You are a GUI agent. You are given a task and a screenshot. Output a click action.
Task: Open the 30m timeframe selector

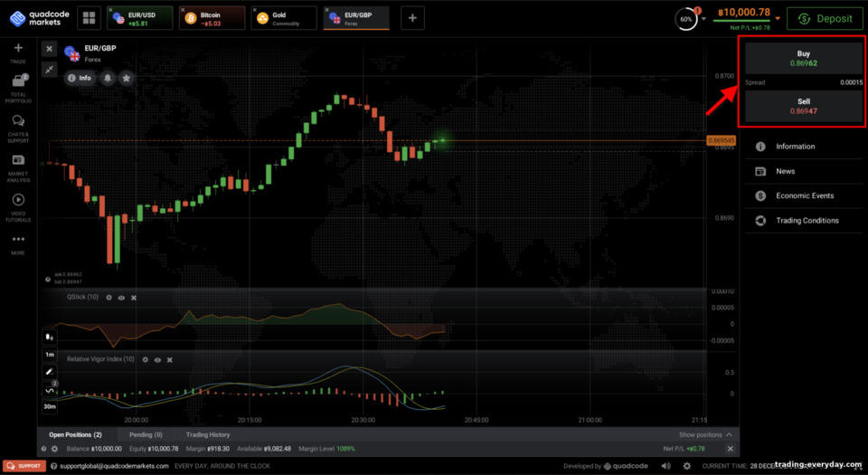(x=50, y=406)
